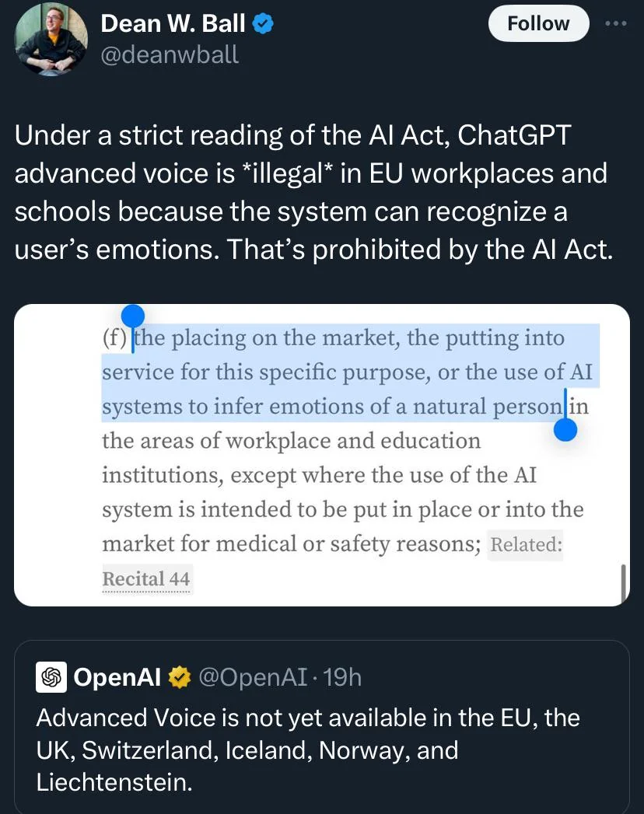Open the OpenAI logo avatar
The height and width of the screenshot is (814, 644).
coord(51,677)
